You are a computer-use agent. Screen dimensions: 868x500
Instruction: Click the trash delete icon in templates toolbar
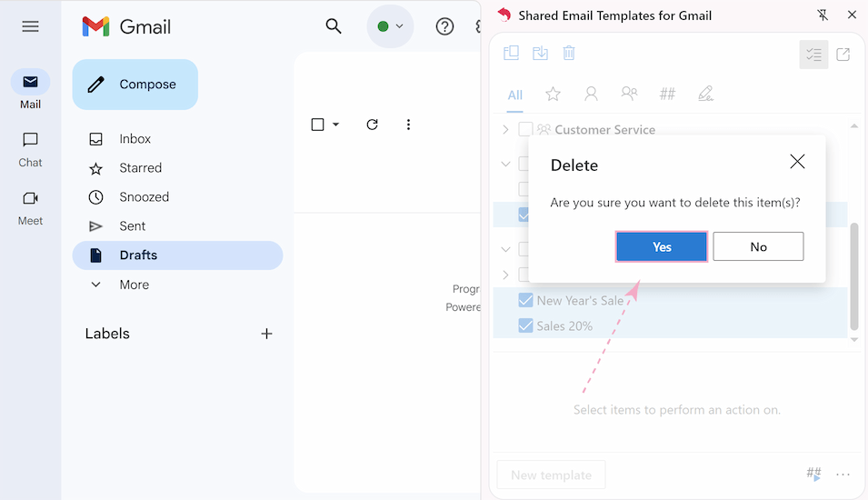[x=569, y=53]
